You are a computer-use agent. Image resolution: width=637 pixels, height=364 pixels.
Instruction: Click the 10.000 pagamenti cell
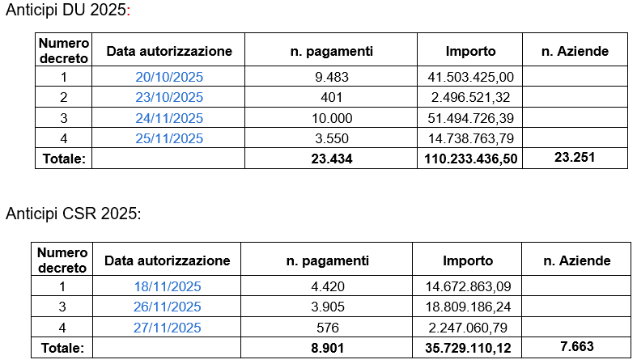(331, 118)
